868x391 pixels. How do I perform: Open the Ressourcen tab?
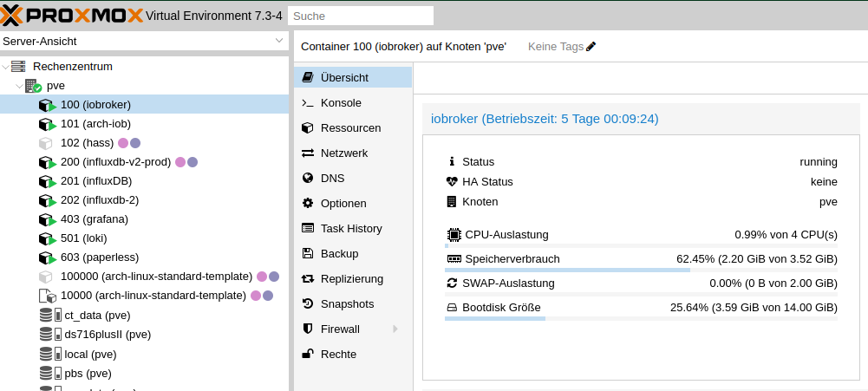pos(353,128)
